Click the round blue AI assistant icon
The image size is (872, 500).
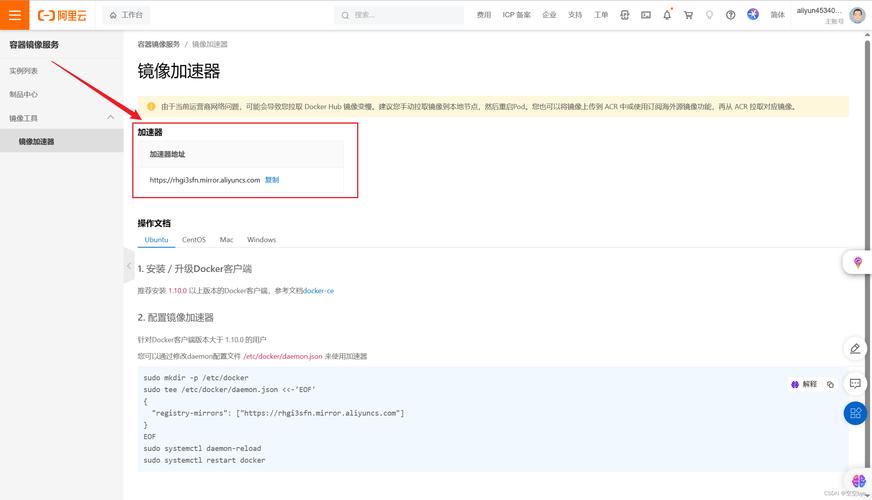tap(753, 14)
